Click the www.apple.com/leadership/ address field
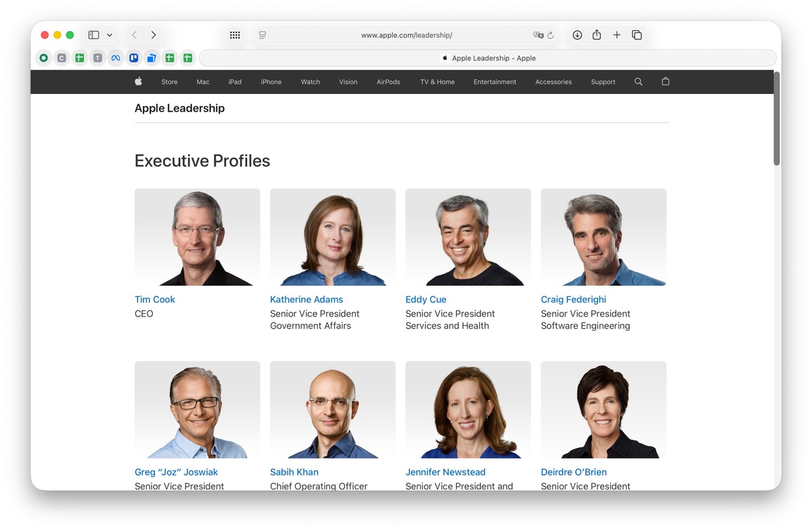 [x=407, y=35]
